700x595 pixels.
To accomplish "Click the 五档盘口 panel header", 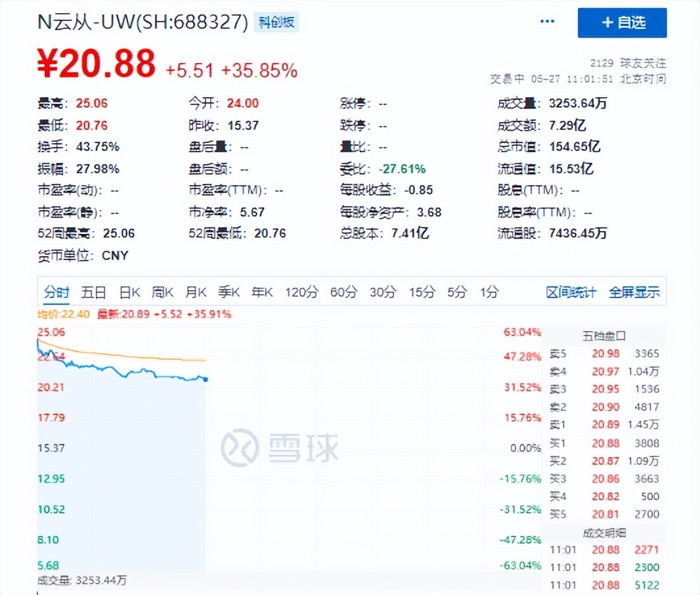I will click(604, 336).
